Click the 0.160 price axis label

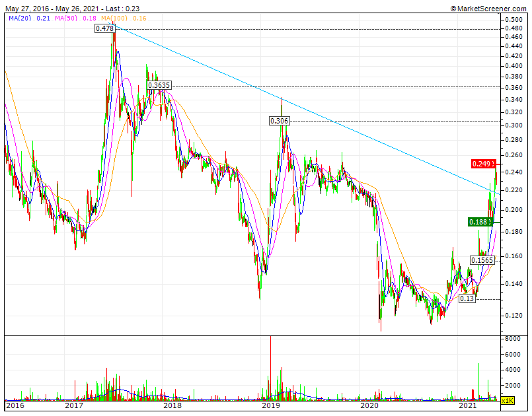[x=513, y=256]
